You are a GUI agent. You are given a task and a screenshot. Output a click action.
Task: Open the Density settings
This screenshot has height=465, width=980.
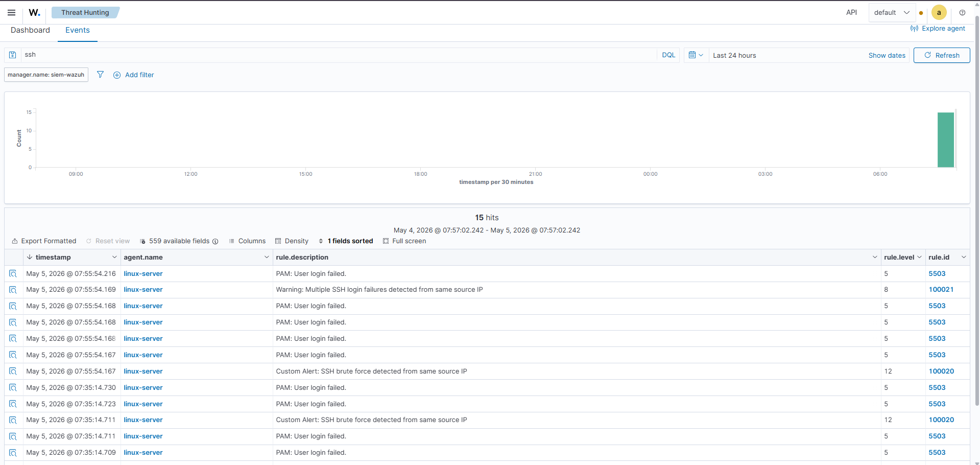tap(292, 241)
